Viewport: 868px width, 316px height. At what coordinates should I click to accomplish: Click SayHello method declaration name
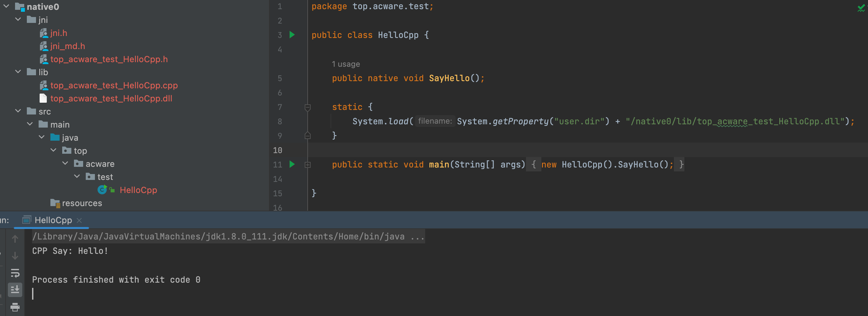(x=449, y=78)
